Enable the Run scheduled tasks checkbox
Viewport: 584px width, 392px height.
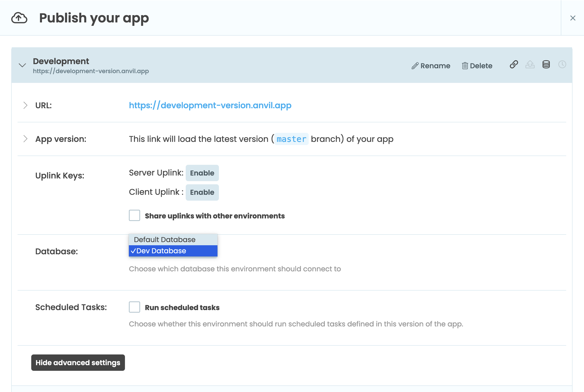134,307
